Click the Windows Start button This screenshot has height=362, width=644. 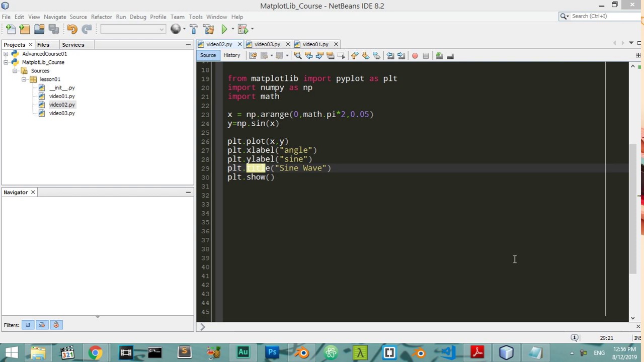pyautogui.click(x=11, y=352)
